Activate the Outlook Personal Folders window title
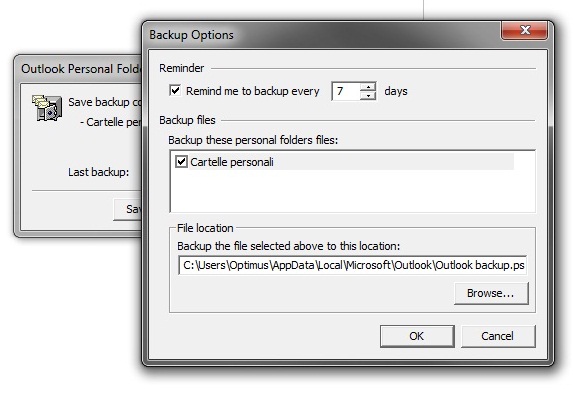The image size is (575, 406). pos(81,69)
